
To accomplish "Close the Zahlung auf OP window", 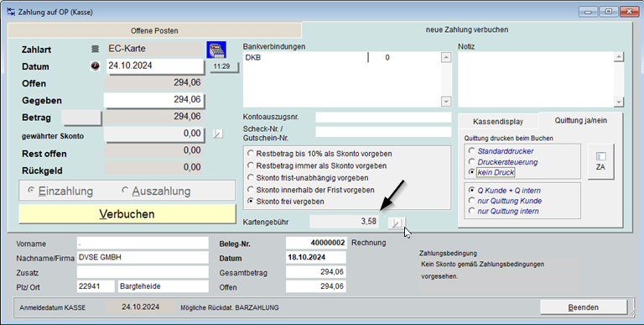I will 628,12.
